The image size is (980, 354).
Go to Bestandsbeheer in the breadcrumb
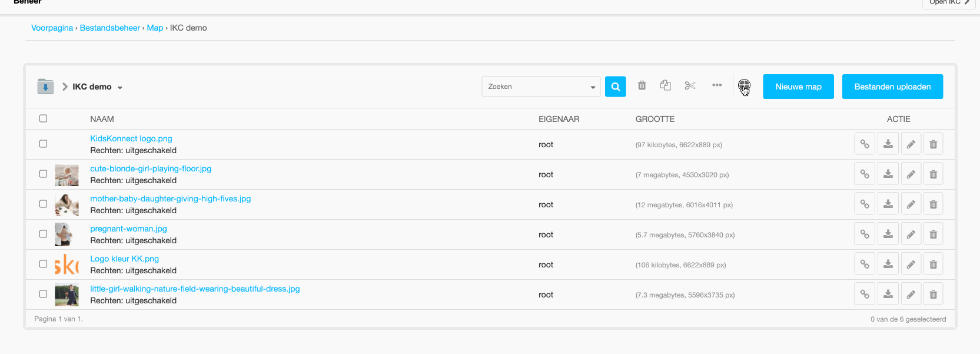pyautogui.click(x=109, y=28)
